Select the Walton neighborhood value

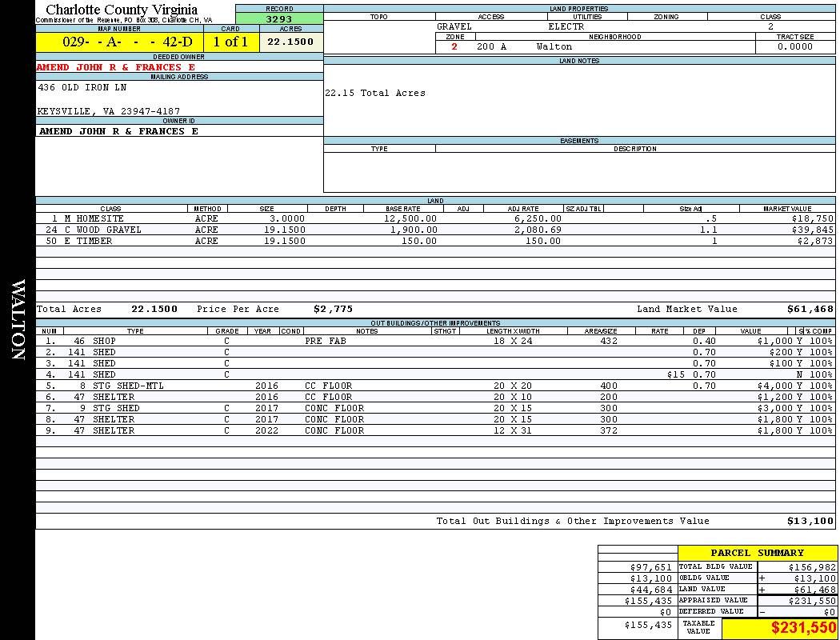tap(554, 46)
